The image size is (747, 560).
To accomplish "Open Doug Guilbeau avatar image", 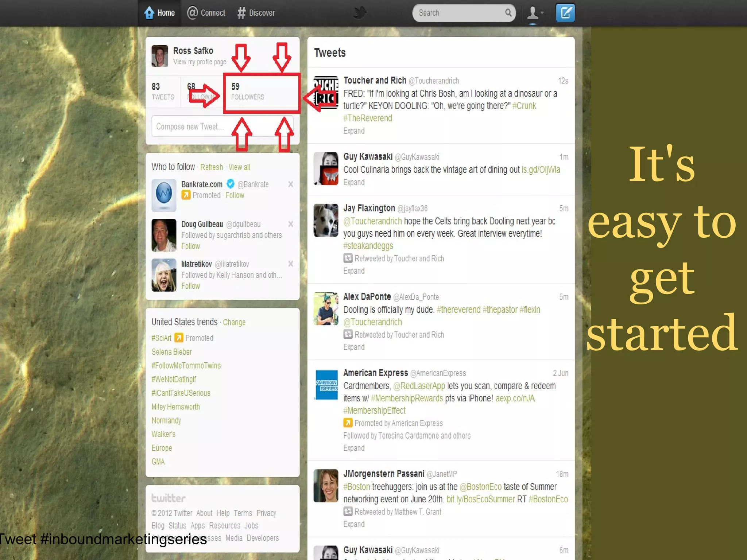I will [164, 235].
